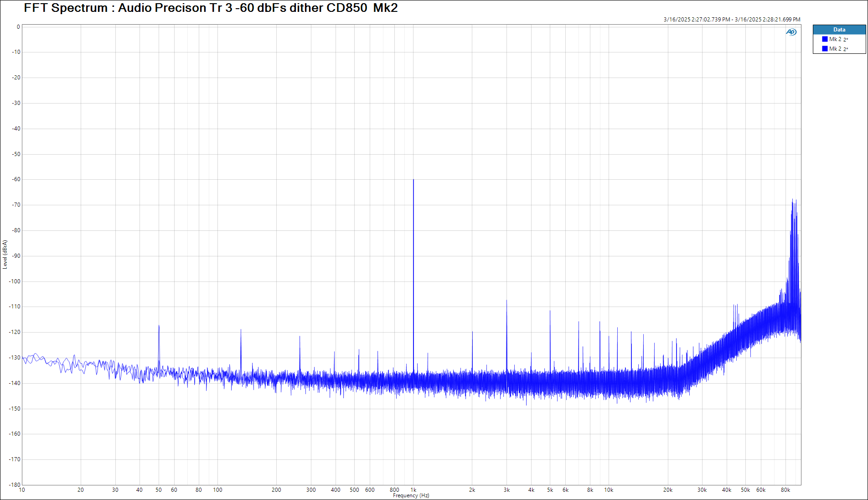
Task: Click the -140 level axis tick label
Action: (x=15, y=383)
